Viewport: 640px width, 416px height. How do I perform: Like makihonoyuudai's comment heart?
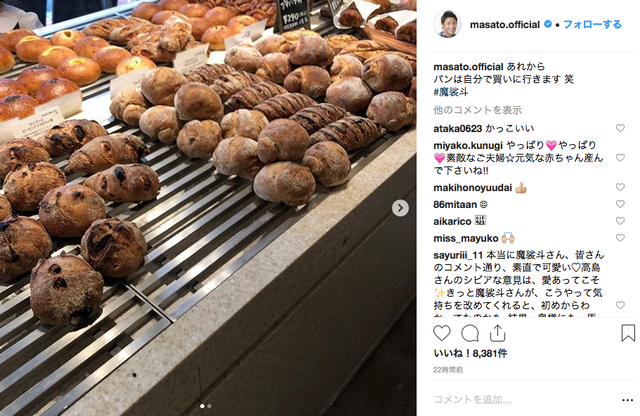(x=620, y=187)
